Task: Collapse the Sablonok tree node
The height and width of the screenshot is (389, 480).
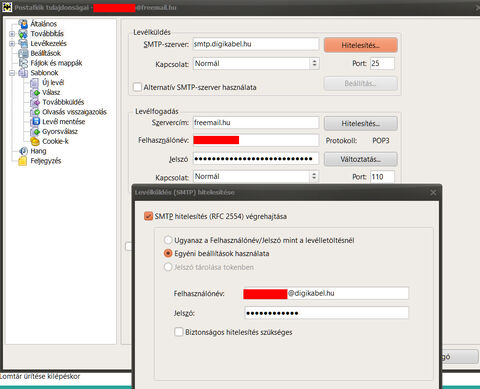Action: pyautogui.click(x=12, y=73)
